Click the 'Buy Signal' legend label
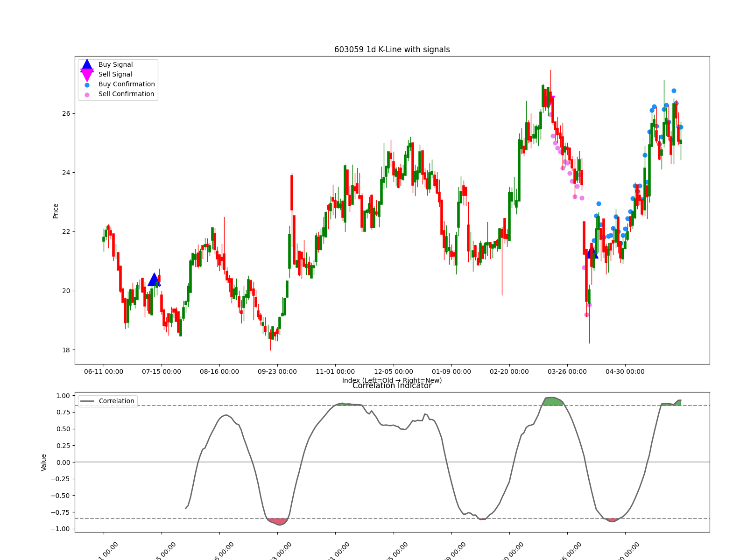This screenshot has width=747, height=560. [115, 65]
